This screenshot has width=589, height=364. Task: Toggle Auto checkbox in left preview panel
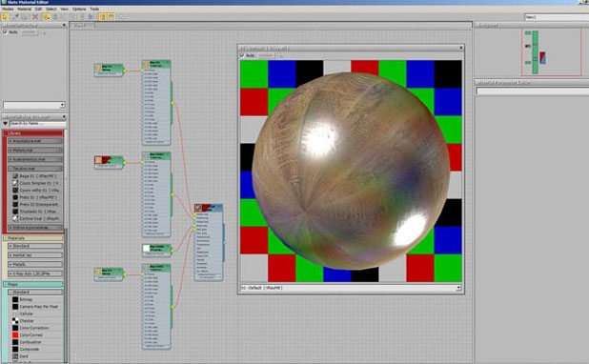[x=6, y=32]
